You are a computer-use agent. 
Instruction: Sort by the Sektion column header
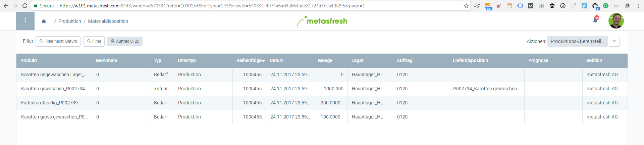(x=594, y=60)
